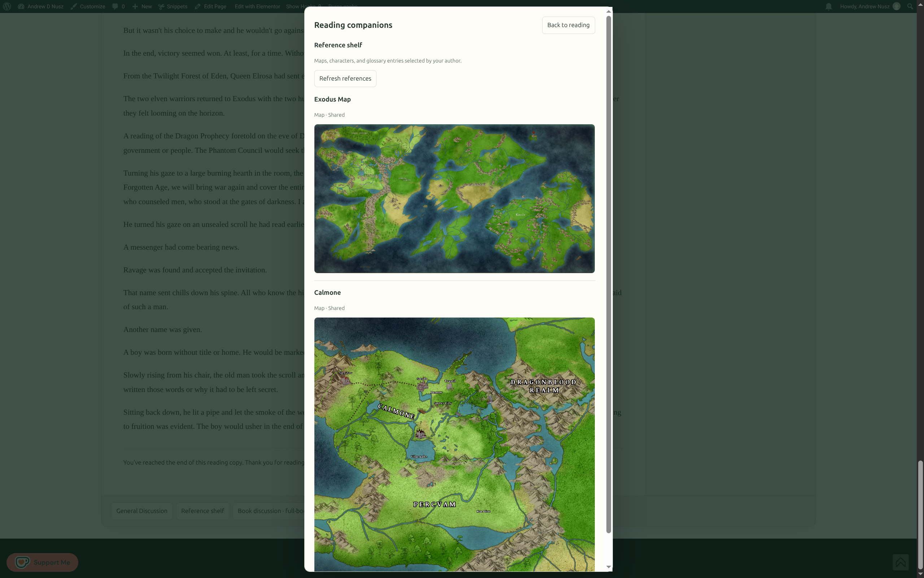Viewport: 924px width, 578px height.
Task: Click the Exodus Map title
Action: 332,99
